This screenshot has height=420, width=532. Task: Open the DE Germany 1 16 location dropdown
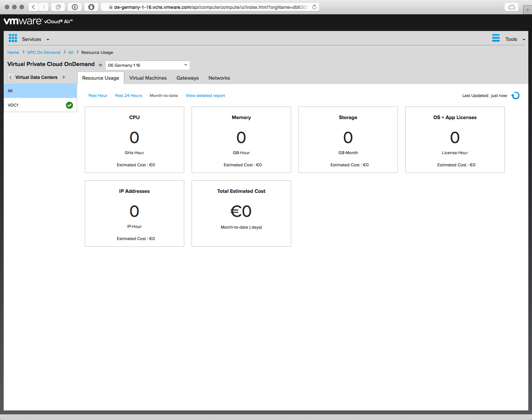coord(148,65)
